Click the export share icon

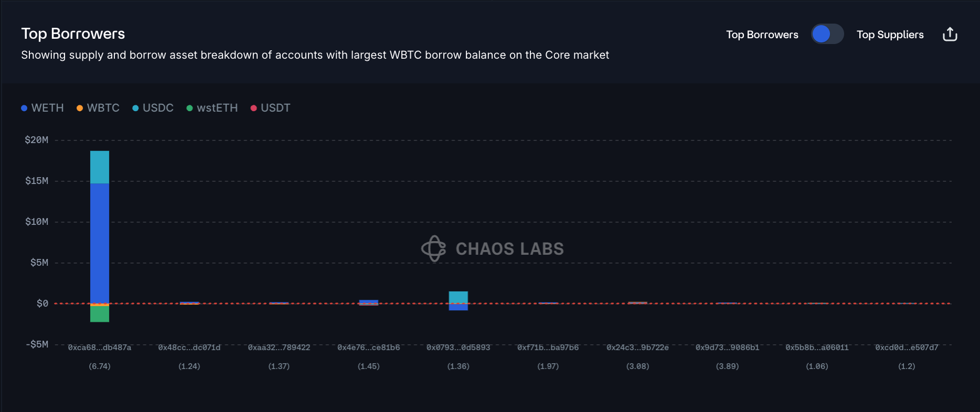point(950,35)
